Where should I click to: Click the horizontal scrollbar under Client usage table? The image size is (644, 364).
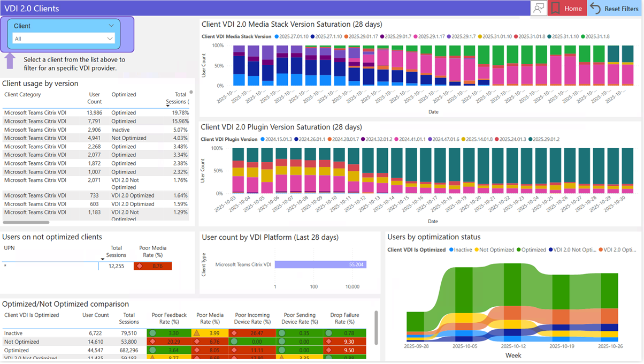click(26, 222)
